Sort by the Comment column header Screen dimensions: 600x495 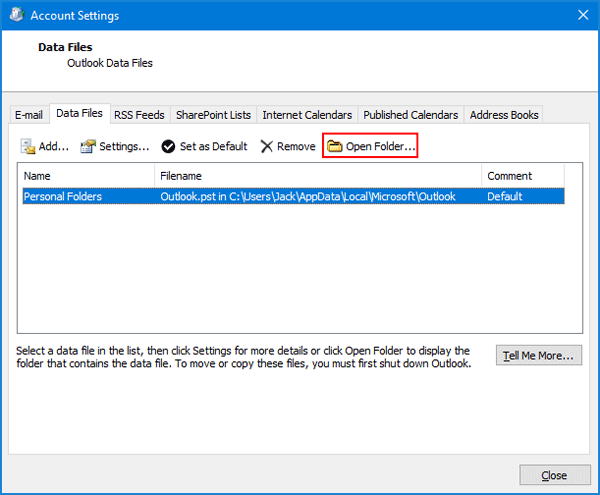click(523, 176)
